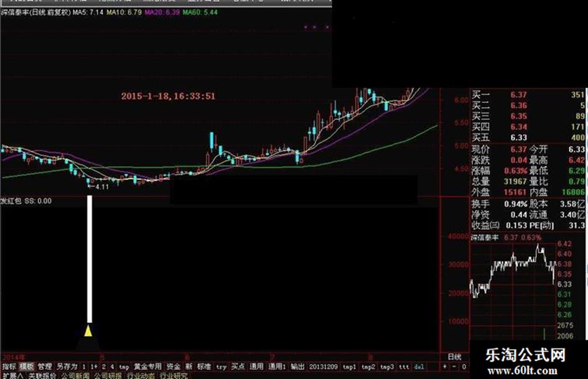588x379 pixels.
Task: Select the 20131209 template
Action: click(323, 367)
